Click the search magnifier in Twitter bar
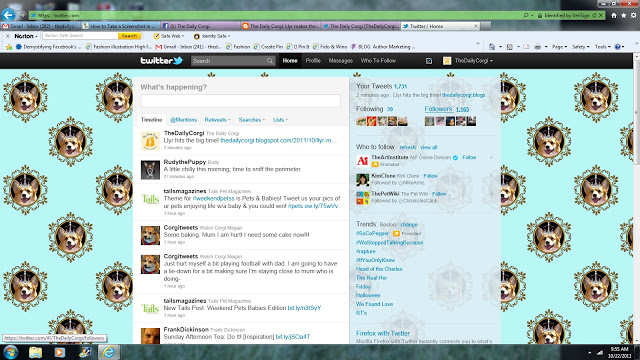 click(270, 61)
